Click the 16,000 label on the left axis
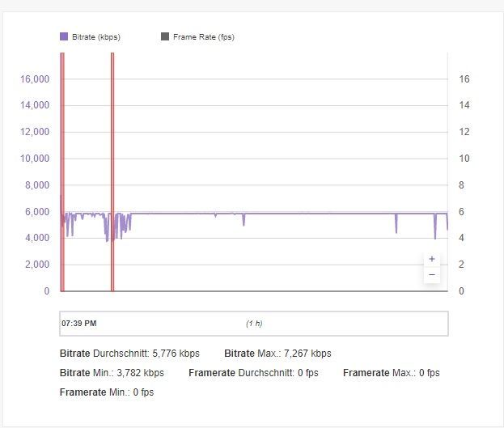 click(x=35, y=79)
